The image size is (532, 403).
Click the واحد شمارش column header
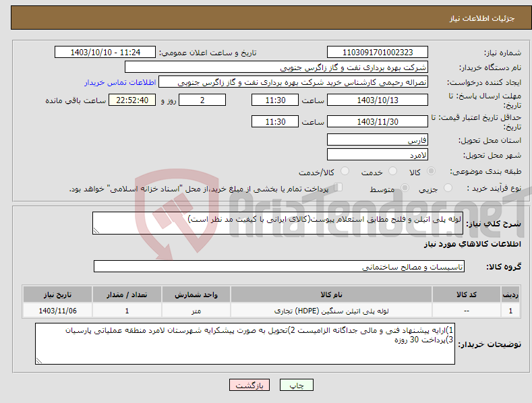click(x=196, y=294)
